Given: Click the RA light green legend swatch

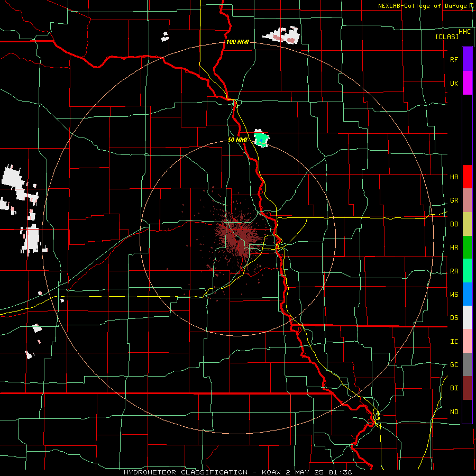Looking at the screenshot, I should click(467, 270).
